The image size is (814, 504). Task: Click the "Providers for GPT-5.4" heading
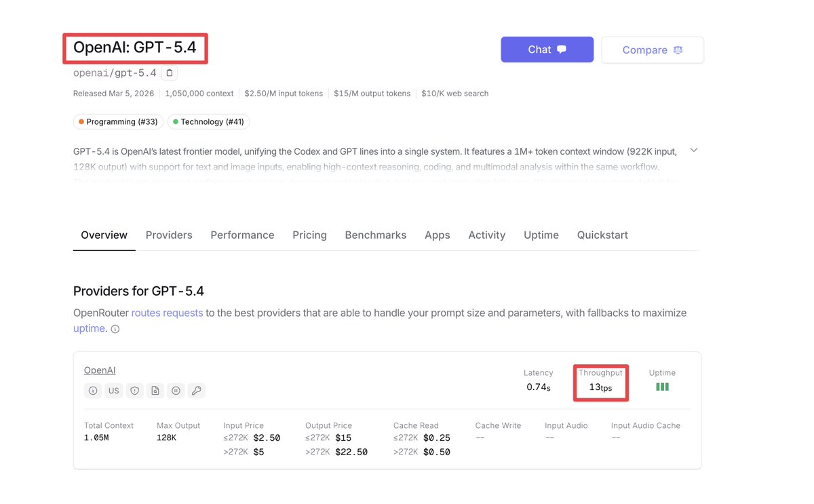pyautogui.click(x=138, y=291)
